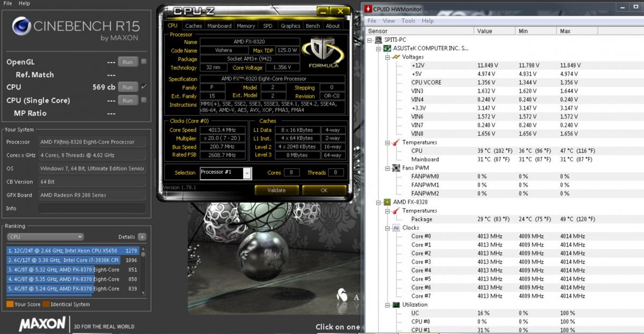
Task: Collapse the Fans PWM node
Action: click(387, 168)
